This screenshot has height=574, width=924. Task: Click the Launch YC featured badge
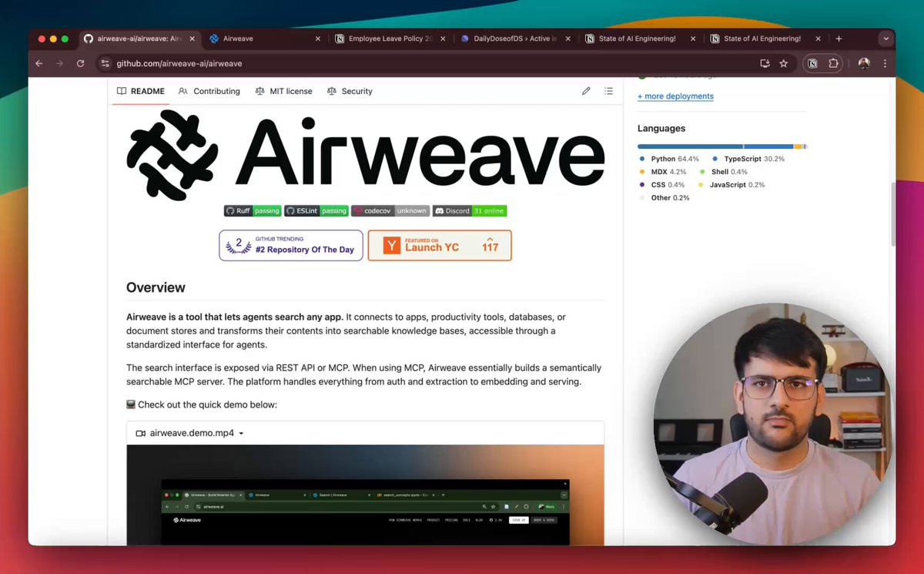pyautogui.click(x=440, y=245)
